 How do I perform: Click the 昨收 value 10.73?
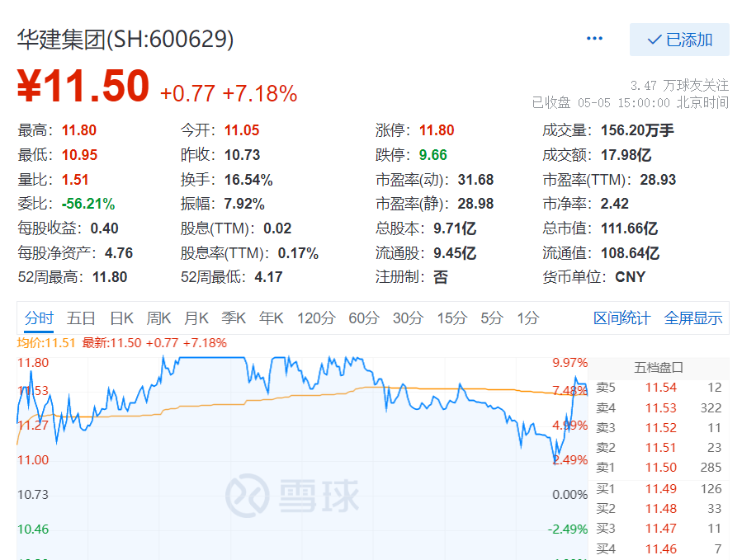pyautogui.click(x=242, y=155)
